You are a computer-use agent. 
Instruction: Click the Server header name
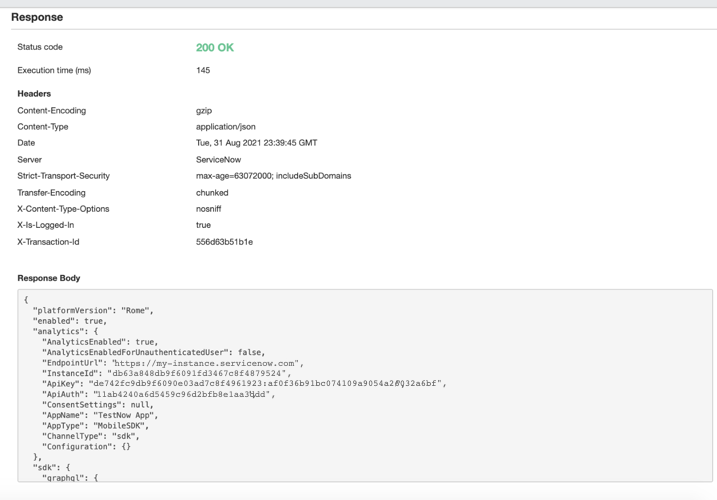[x=29, y=160]
